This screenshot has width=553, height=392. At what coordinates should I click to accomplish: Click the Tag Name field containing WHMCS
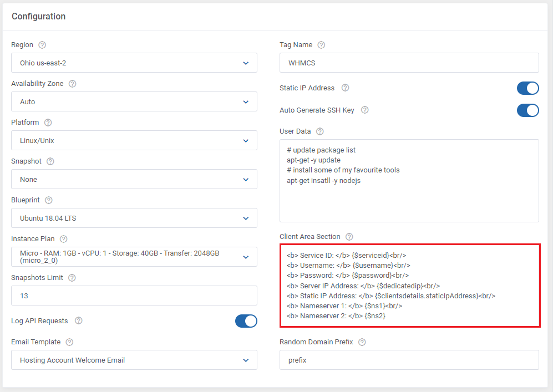click(x=409, y=63)
